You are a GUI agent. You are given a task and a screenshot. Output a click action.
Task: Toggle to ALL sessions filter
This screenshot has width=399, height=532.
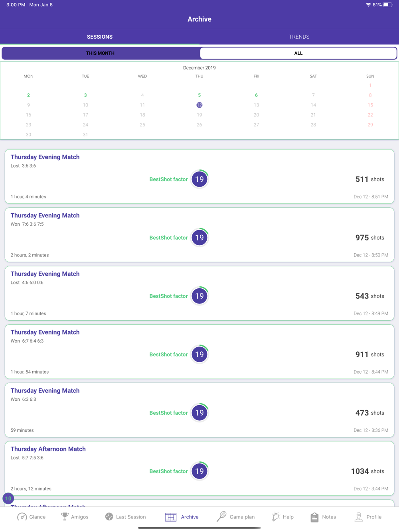click(298, 53)
